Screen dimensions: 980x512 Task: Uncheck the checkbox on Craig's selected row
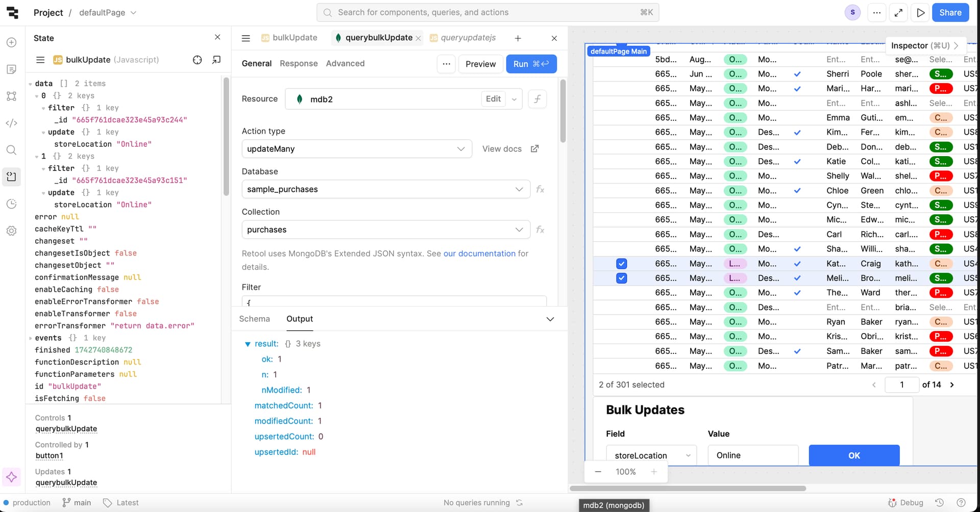point(621,264)
